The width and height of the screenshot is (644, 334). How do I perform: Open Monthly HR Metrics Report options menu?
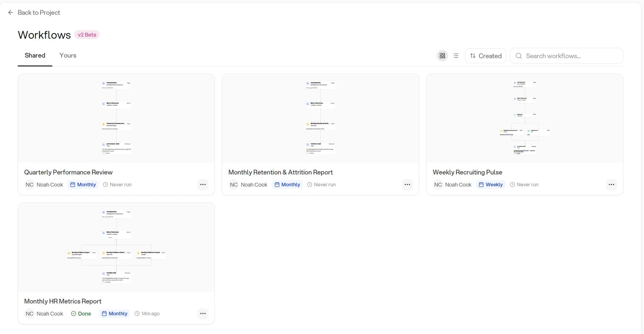[x=203, y=313]
